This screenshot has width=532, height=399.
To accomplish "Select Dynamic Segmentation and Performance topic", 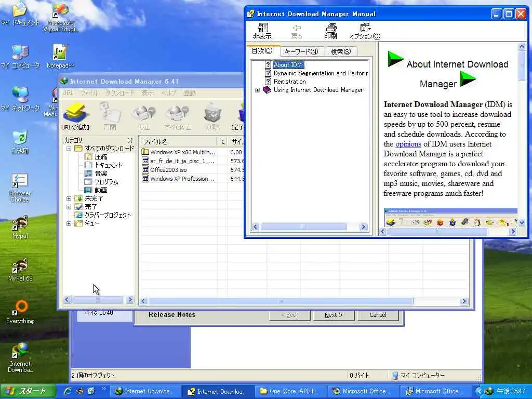I will click(321, 73).
